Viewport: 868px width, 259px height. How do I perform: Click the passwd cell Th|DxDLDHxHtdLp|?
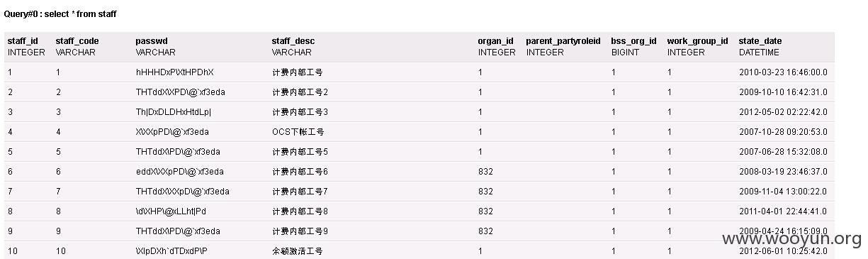point(174,112)
